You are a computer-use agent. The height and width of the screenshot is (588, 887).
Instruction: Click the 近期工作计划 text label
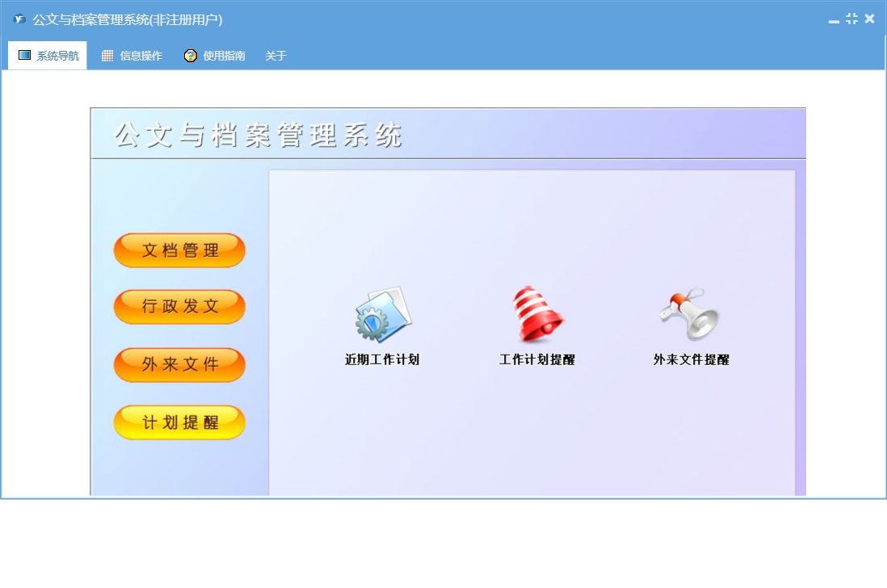pos(382,359)
